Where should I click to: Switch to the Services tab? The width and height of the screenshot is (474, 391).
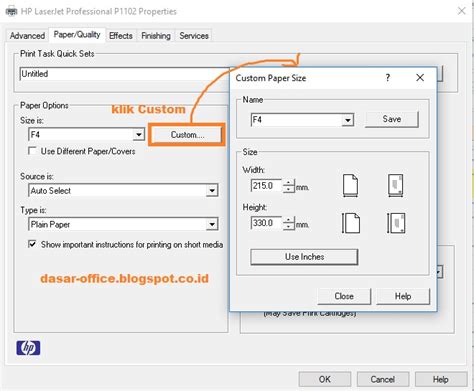pyautogui.click(x=194, y=36)
